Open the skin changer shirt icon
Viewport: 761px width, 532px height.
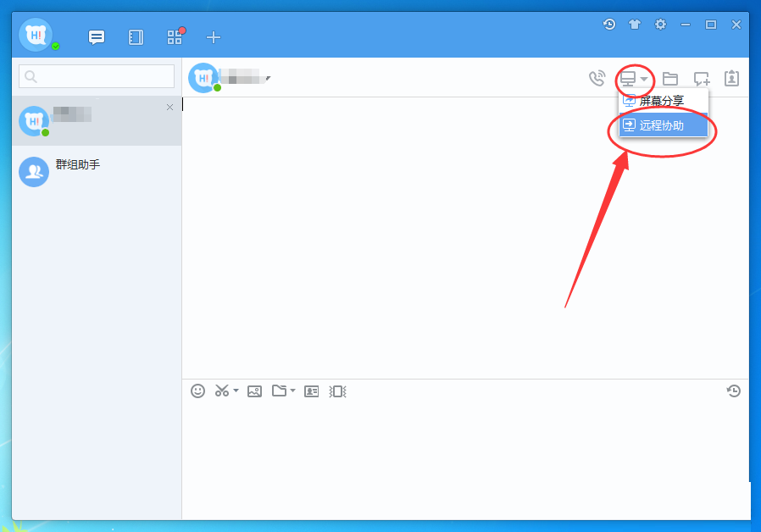tap(635, 25)
